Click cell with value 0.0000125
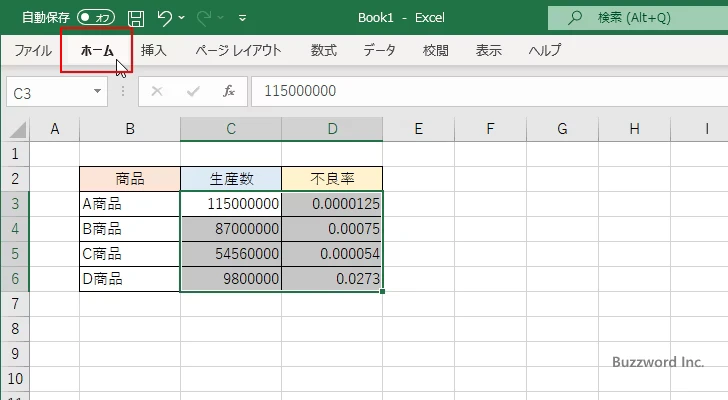This screenshot has width=728, height=400. click(332, 204)
